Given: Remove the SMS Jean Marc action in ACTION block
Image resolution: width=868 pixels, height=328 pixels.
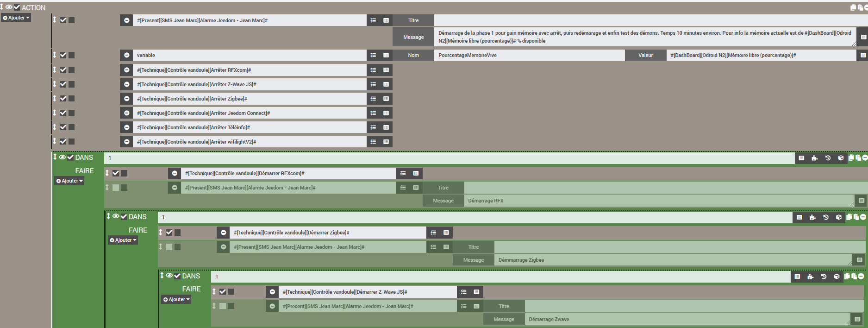Looking at the screenshot, I should (x=126, y=20).
